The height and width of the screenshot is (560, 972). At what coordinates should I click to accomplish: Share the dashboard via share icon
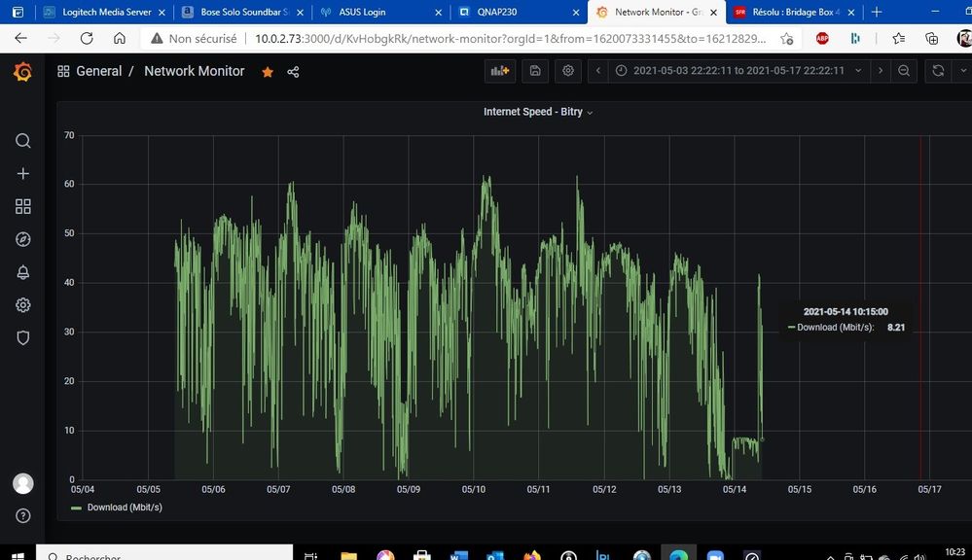(293, 72)
